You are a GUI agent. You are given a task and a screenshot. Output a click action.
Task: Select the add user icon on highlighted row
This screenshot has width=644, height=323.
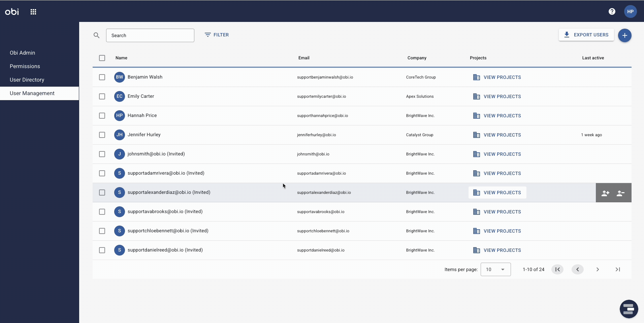point(605,193)
